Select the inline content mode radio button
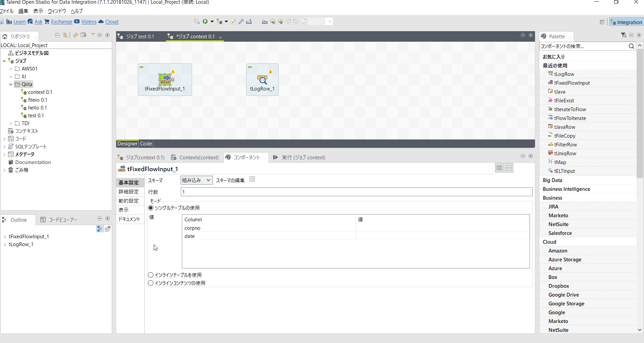The image size is (644, 343). pyautogui.click(x=151, y=283)
